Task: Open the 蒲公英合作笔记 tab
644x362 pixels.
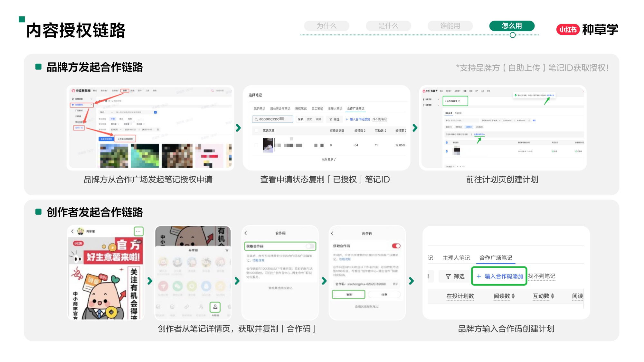Action: pyautogui.click(x=280, y=109)
